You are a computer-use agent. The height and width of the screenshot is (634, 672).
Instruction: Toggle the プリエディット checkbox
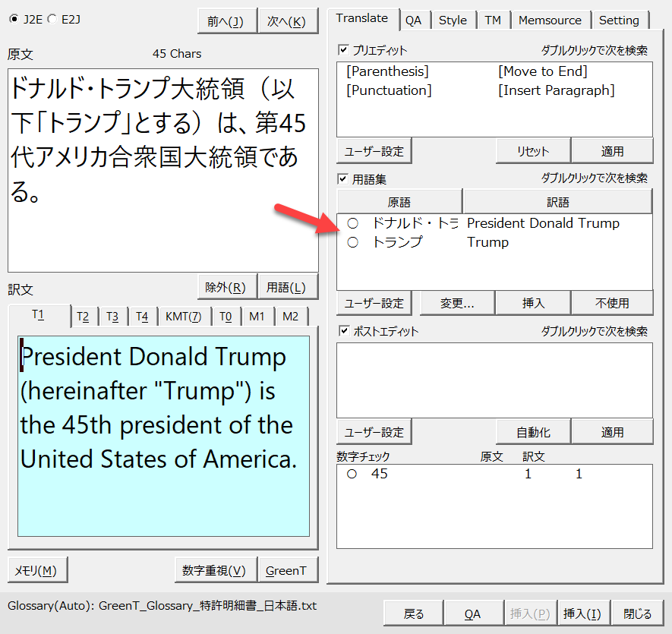(344, 50)
